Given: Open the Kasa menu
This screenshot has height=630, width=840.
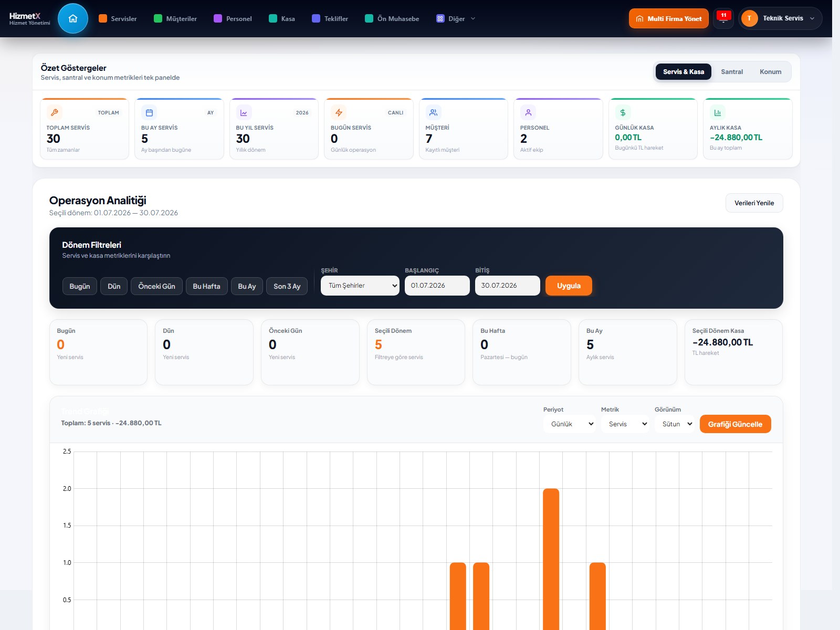Looking at the screenshot, I should pyautogui.click(x=281, y=18).
